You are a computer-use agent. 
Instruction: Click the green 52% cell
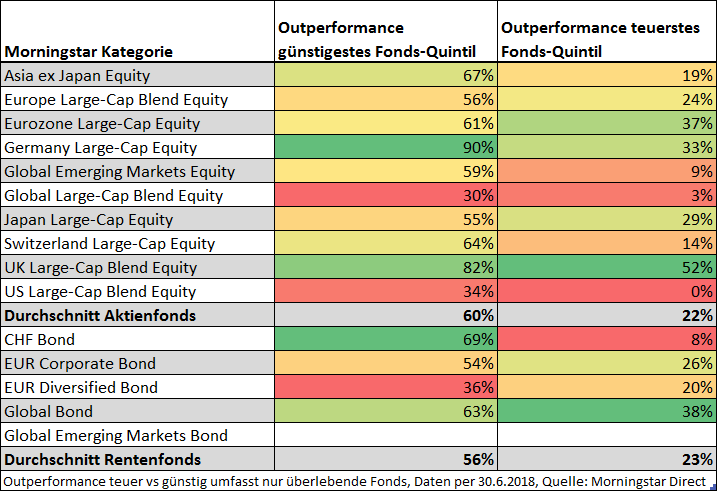click(607, 267)
